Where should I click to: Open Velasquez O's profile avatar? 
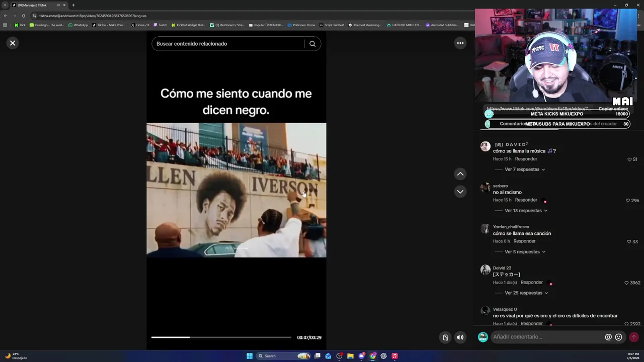click(x=485, y=311)
